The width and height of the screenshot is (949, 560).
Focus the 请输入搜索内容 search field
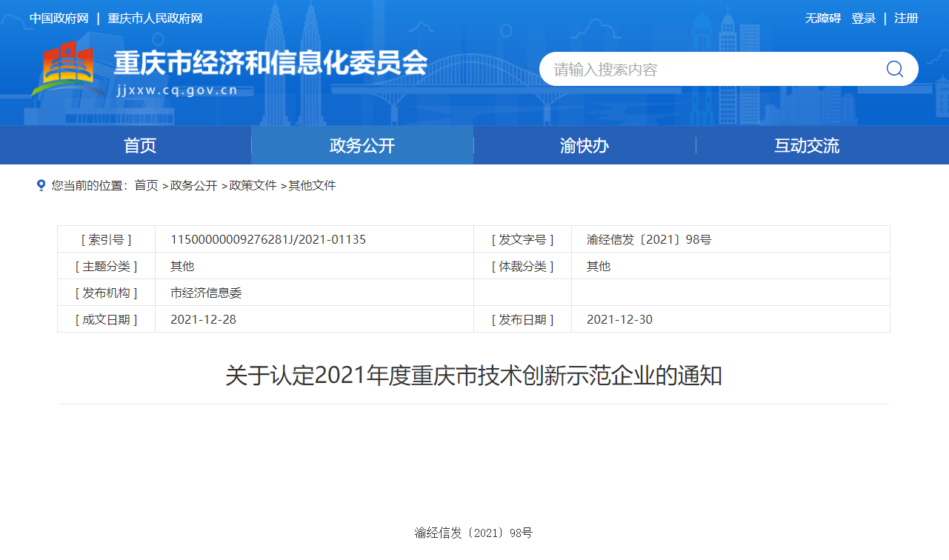click(711, 70)
